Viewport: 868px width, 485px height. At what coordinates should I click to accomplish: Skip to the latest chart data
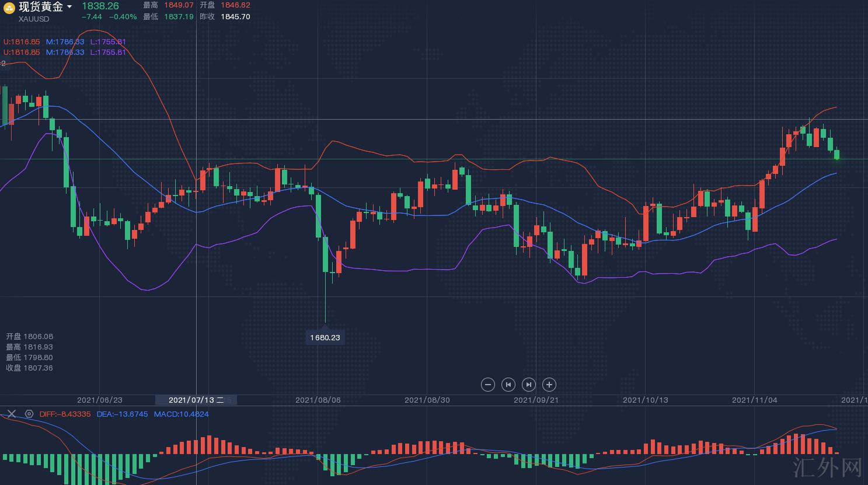click(x=528, y=385)
